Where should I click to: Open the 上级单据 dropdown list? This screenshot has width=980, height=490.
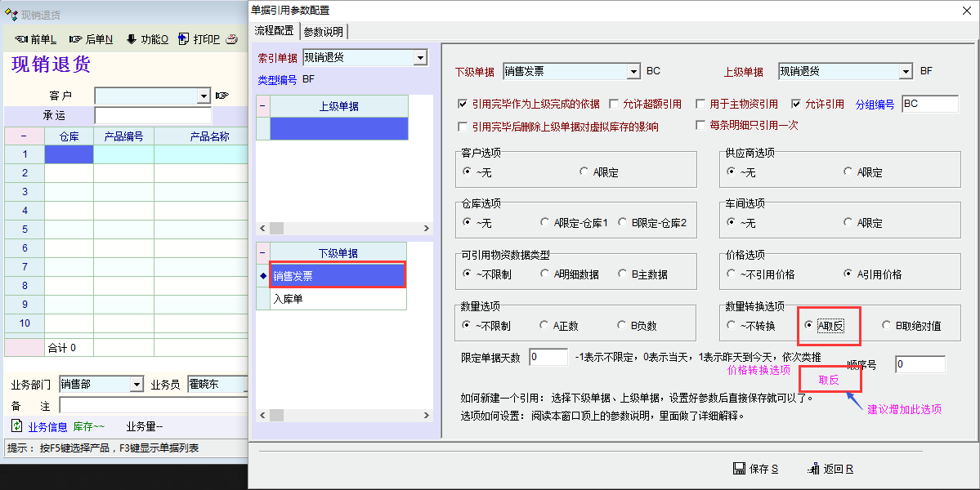(906, 72)
